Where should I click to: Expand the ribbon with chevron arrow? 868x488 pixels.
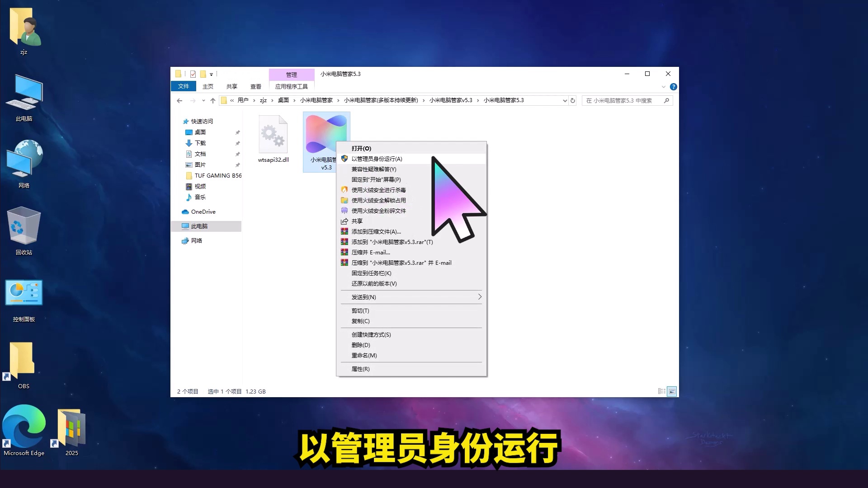tap(664, 87)
